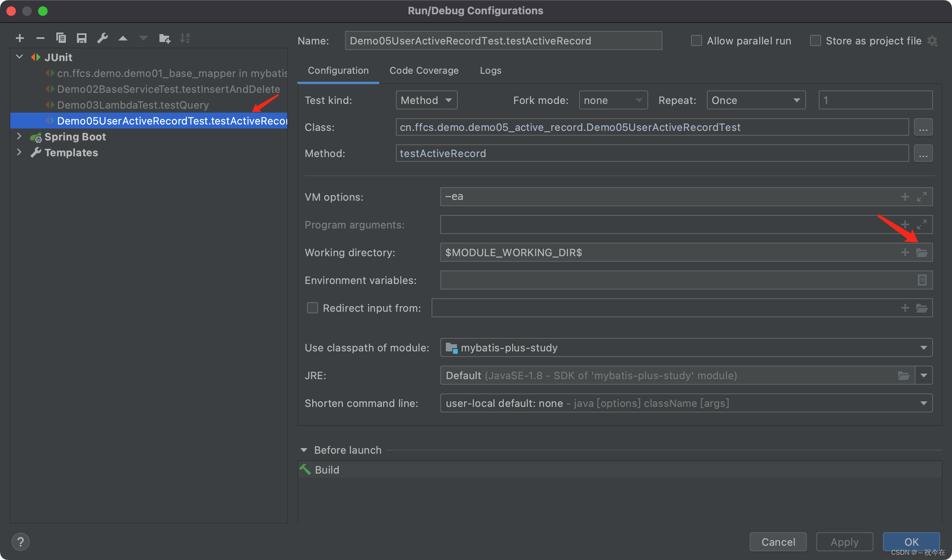Click the Cancel button

778,542
